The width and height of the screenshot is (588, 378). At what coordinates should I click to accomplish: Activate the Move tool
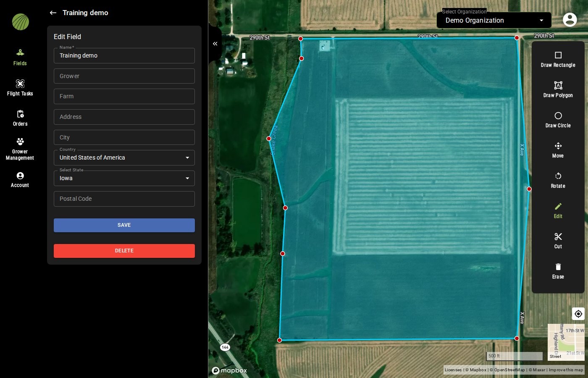[x=558, y=150]
